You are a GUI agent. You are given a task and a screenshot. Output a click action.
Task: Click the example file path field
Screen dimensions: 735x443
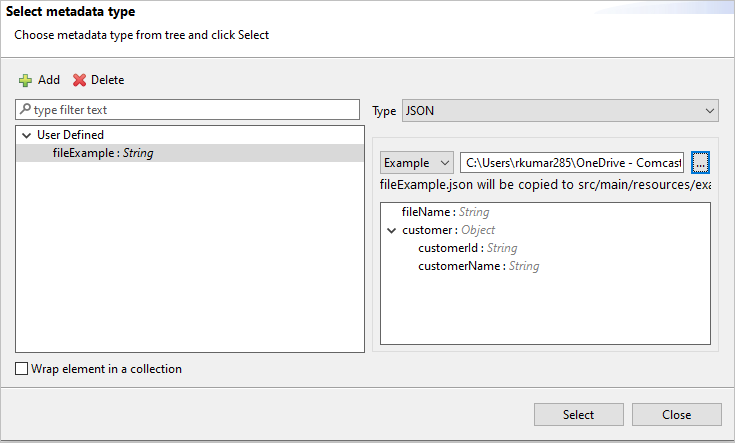(572, 163)
